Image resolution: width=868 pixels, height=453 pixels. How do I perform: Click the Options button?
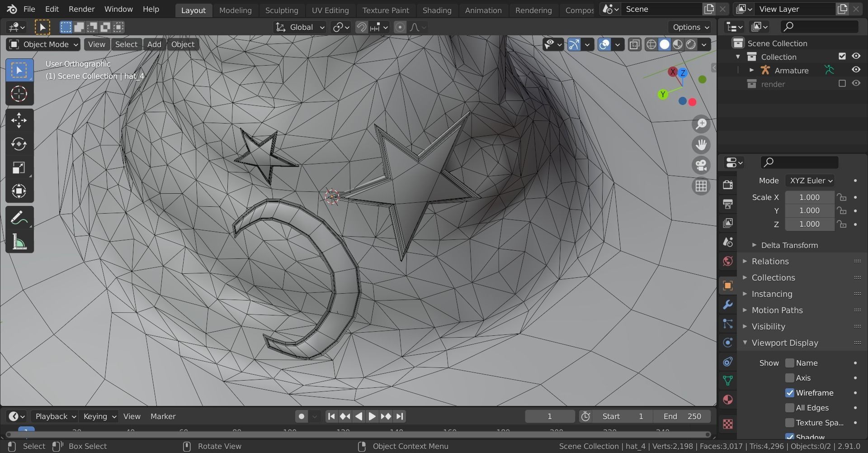[x=690, y=27]
